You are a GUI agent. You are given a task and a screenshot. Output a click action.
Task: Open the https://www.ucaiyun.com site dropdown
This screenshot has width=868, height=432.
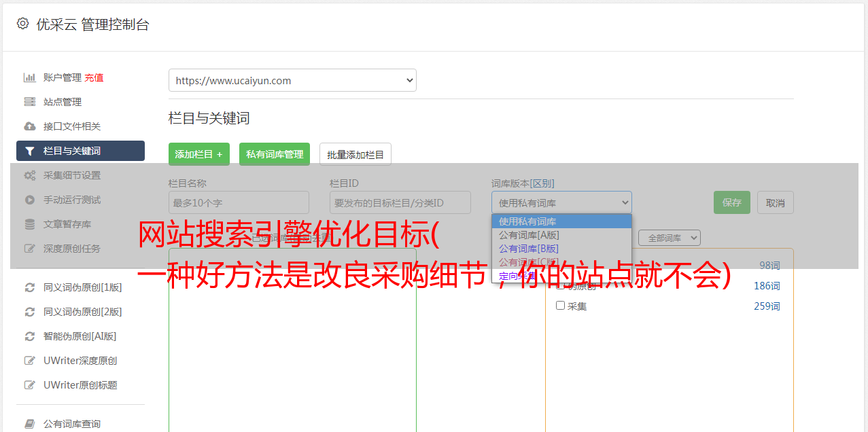click(292, 80)
